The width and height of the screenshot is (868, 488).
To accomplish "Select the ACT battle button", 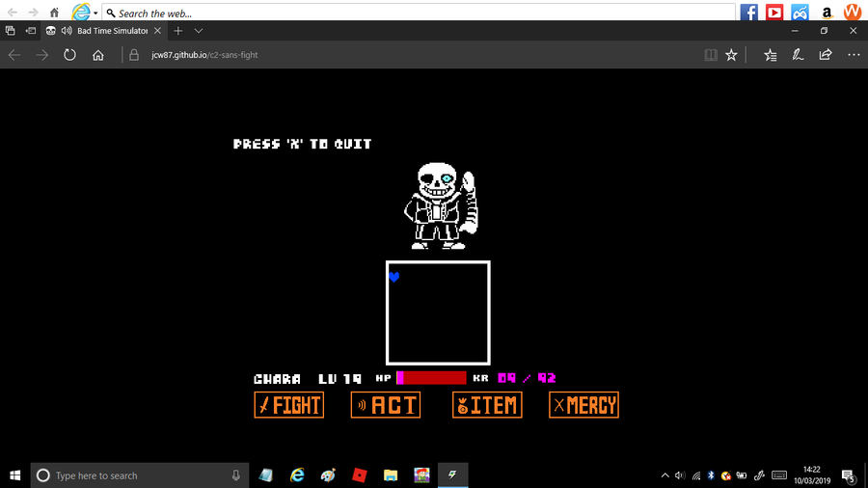I will click(x=385, y=405).
